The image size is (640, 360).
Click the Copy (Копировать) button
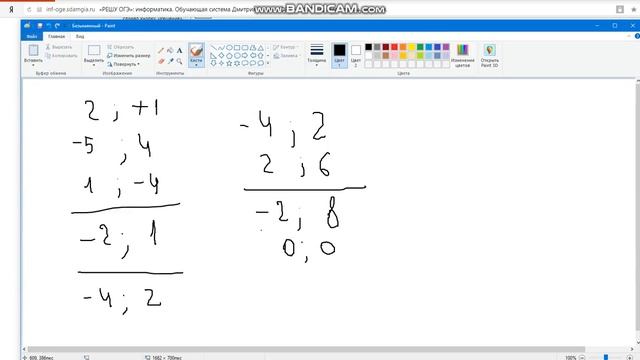pyautogui.click(x=61, y=56)
